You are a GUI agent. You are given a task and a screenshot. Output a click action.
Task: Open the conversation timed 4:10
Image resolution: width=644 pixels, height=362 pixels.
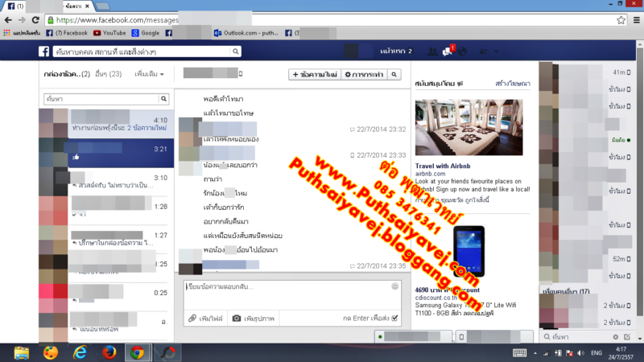point(106,123)
